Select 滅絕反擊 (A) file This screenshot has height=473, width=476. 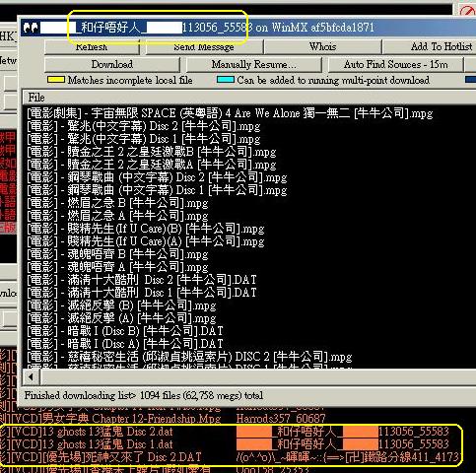coord(121,318)
